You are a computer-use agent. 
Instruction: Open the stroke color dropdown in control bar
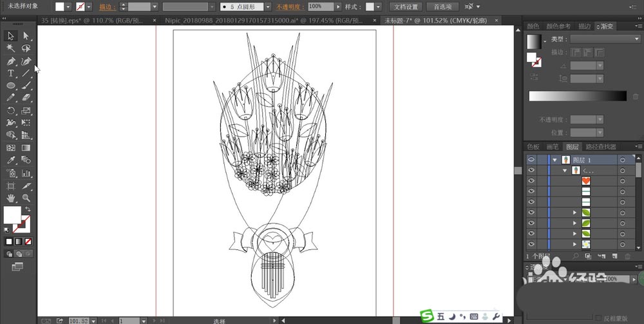[x=89, y=6]
